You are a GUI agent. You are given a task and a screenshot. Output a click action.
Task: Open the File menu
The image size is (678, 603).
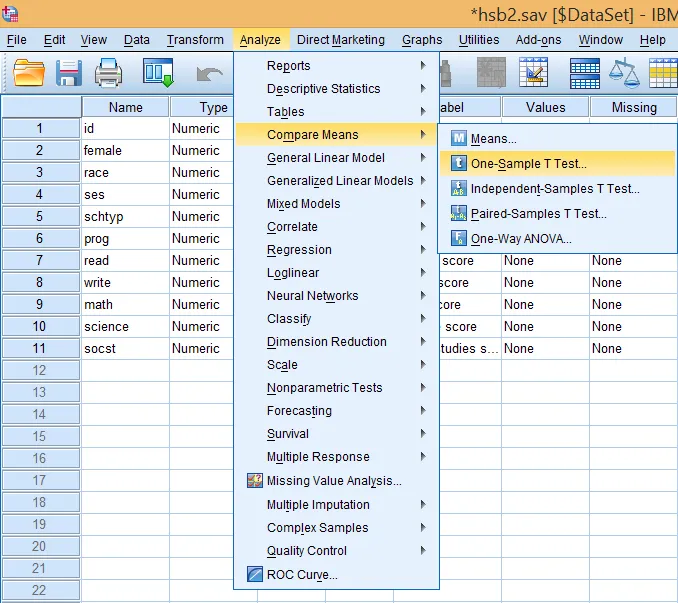tap(16, 40)
